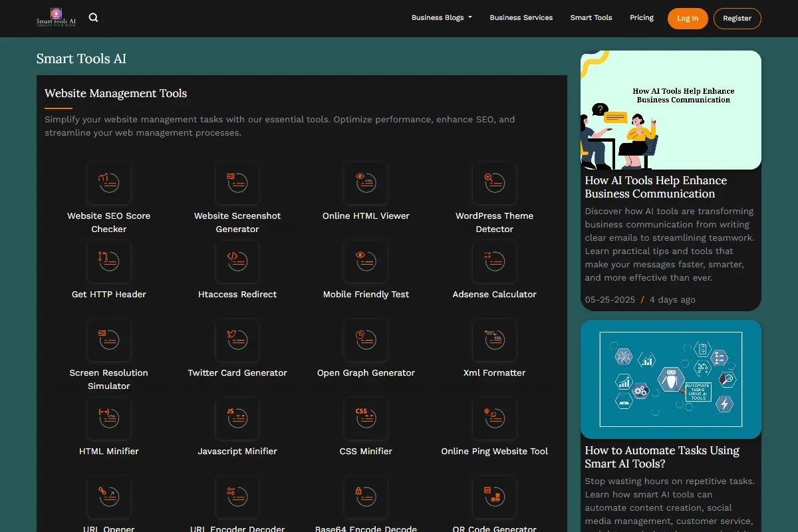Click the search magnifier icon in header
Image resolution: width=798 pixels, height=532 pixels.
coord(94,18)
